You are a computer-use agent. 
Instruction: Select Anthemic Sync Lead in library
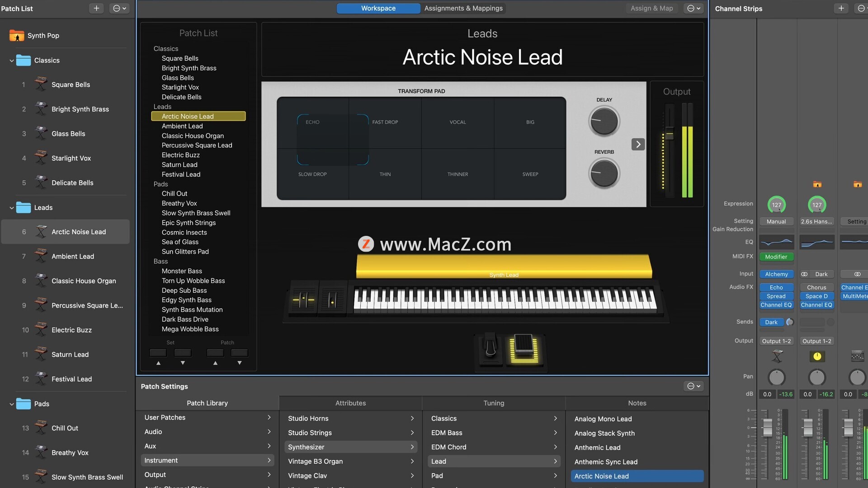[637, 462]
